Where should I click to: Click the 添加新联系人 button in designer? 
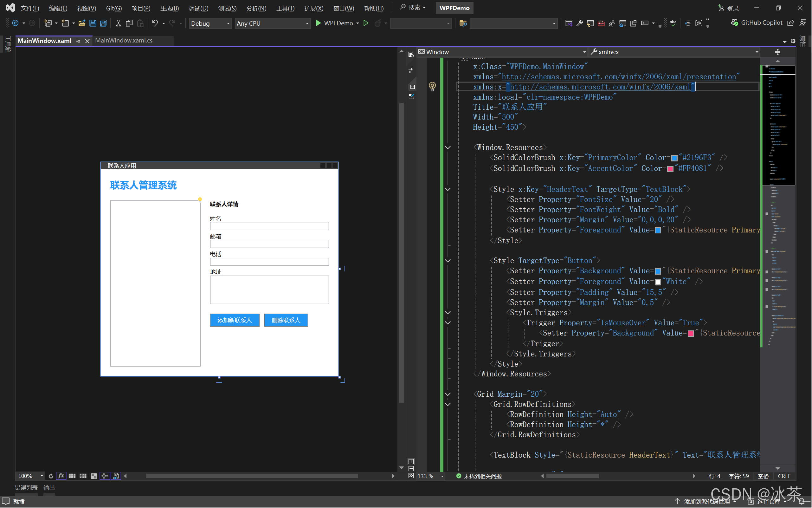click(x=235, y=320)
